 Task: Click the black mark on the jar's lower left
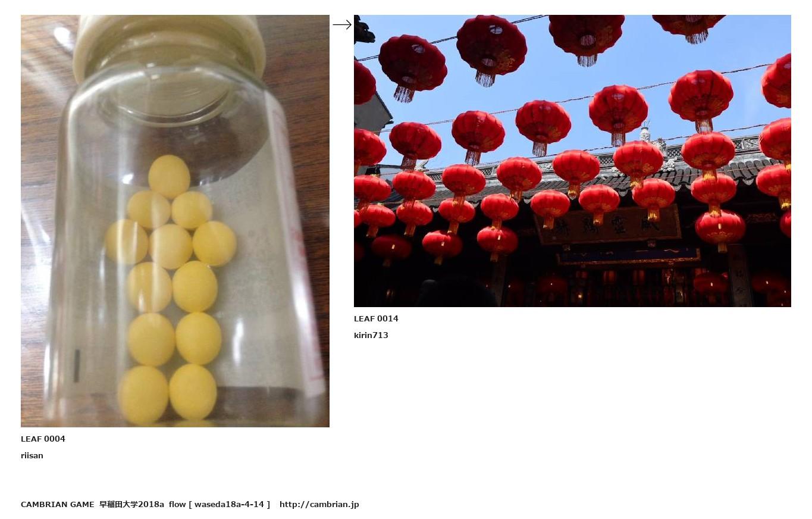(76, 365)
